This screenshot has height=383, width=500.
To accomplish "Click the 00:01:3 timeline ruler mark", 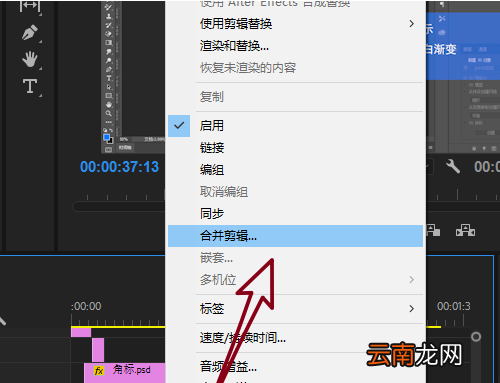I will pos(454,306).
